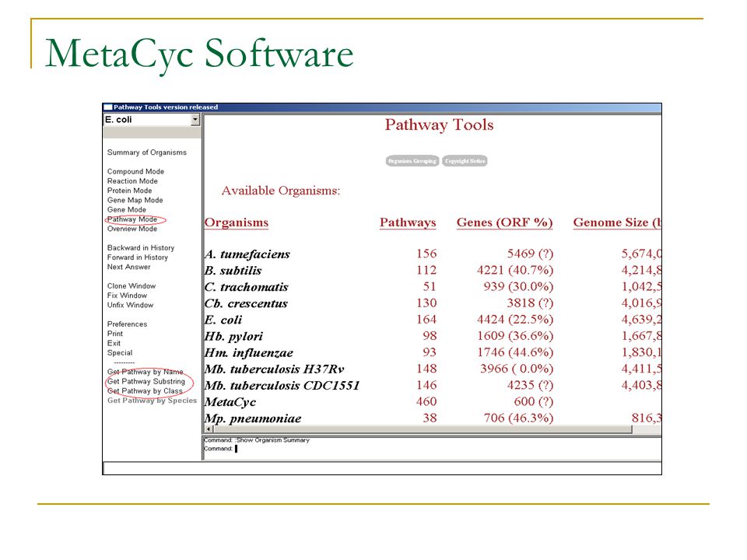Go Forward in History
747x560 pixels.
tap(137, 257)
